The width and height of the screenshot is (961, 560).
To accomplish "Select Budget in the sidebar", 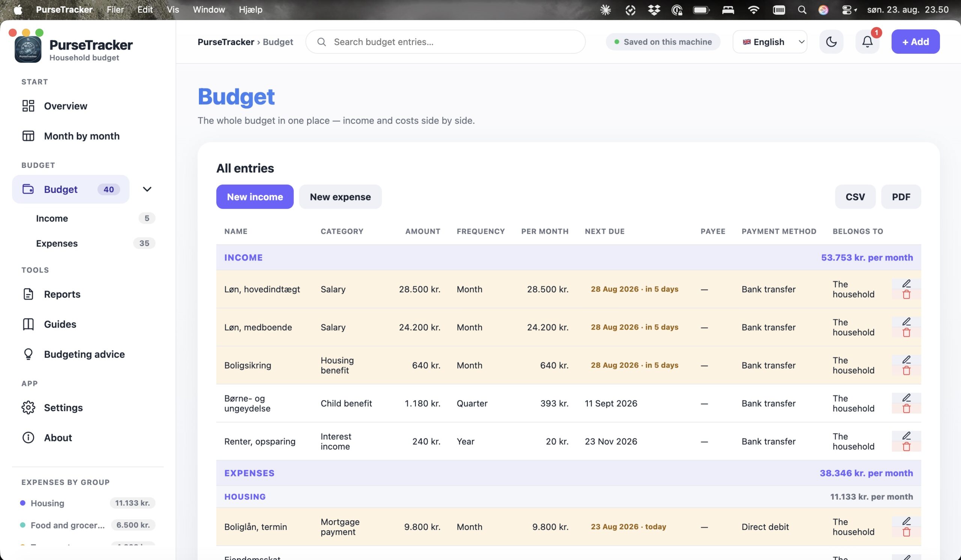I will pyautogui.click(x=71, y=190).
